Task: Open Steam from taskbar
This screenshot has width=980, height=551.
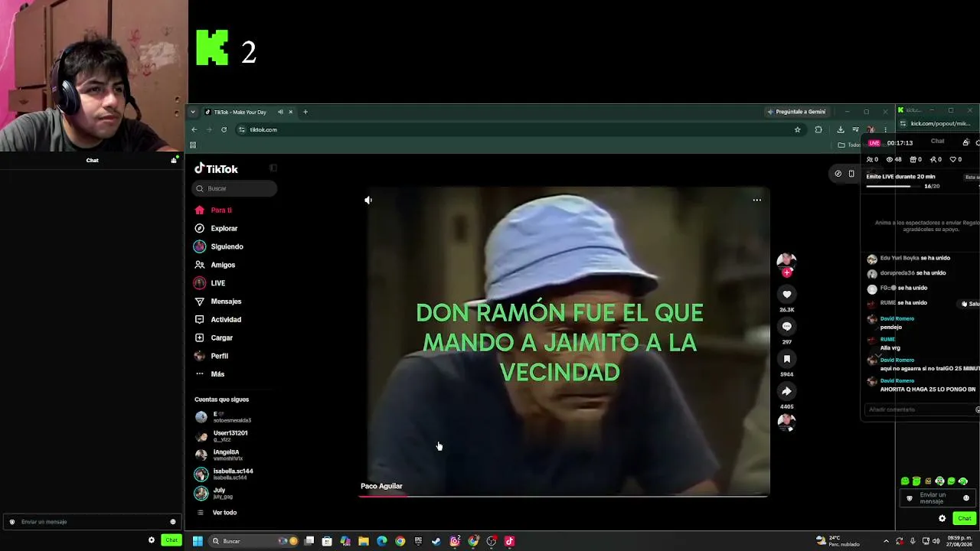Action: coord(436,541)
